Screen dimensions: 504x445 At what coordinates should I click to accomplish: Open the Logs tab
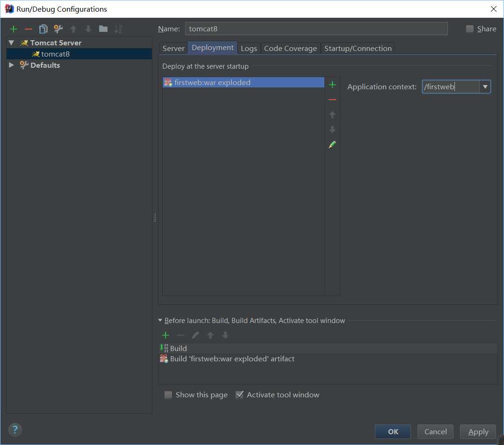click(249, 48)
